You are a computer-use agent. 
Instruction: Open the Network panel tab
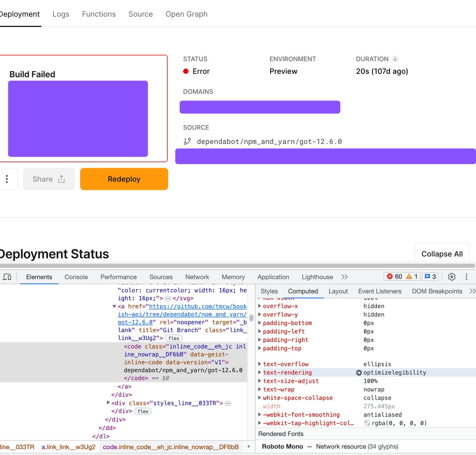point(197,277)
